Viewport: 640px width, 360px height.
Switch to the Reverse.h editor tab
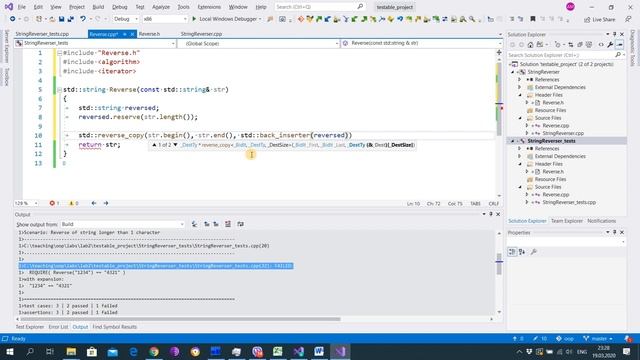point(149,34)
